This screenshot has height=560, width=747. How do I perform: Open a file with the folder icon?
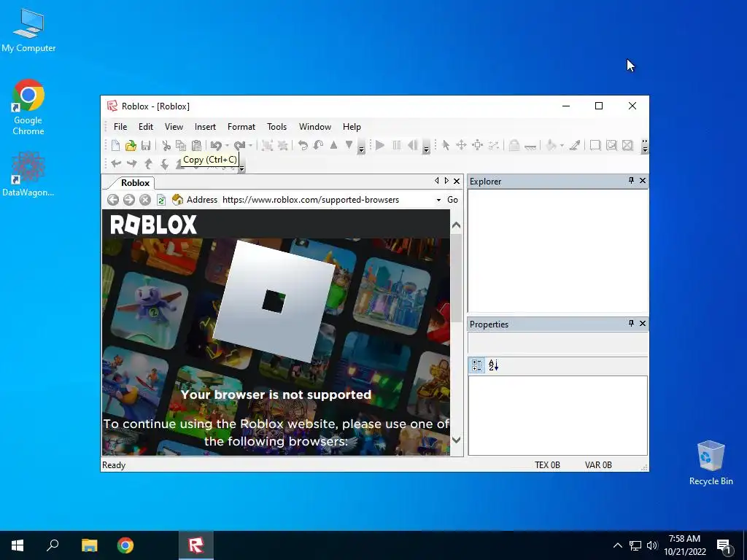click(x=131, y=145)
